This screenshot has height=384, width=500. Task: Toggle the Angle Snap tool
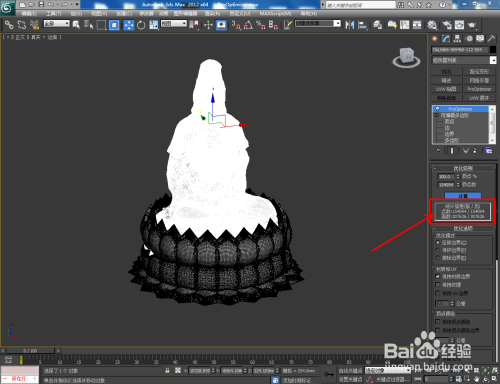[x=248, y=25]
